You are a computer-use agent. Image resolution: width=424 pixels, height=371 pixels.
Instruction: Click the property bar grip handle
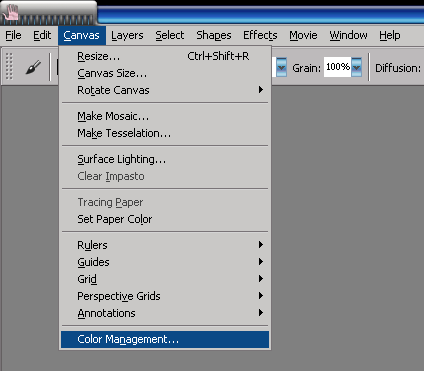tap(9, 66)
